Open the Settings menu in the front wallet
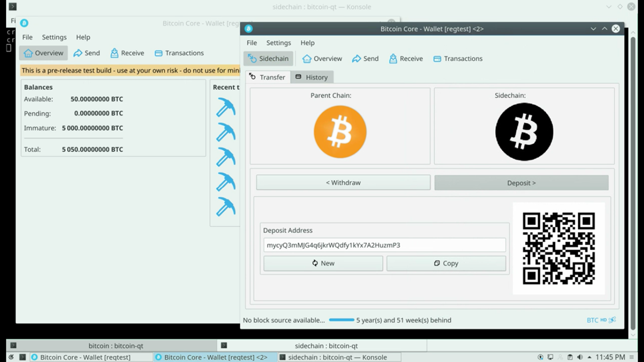 pyautogui.click(x=279, y=43)
